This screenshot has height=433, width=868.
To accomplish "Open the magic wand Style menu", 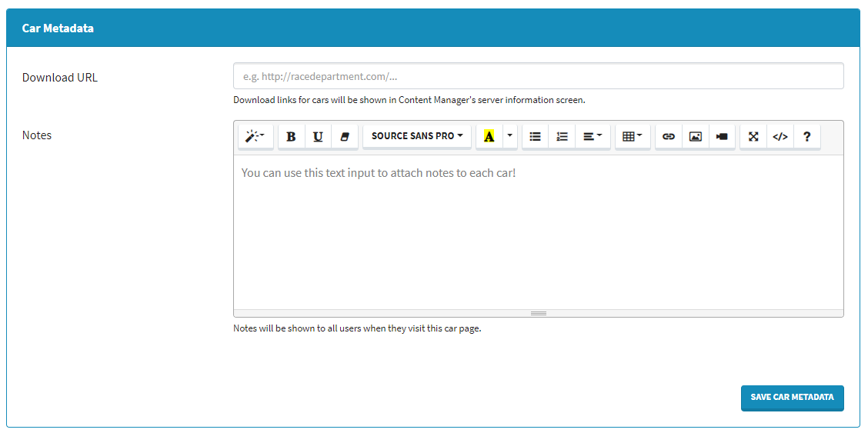I will tap(255, 136).
